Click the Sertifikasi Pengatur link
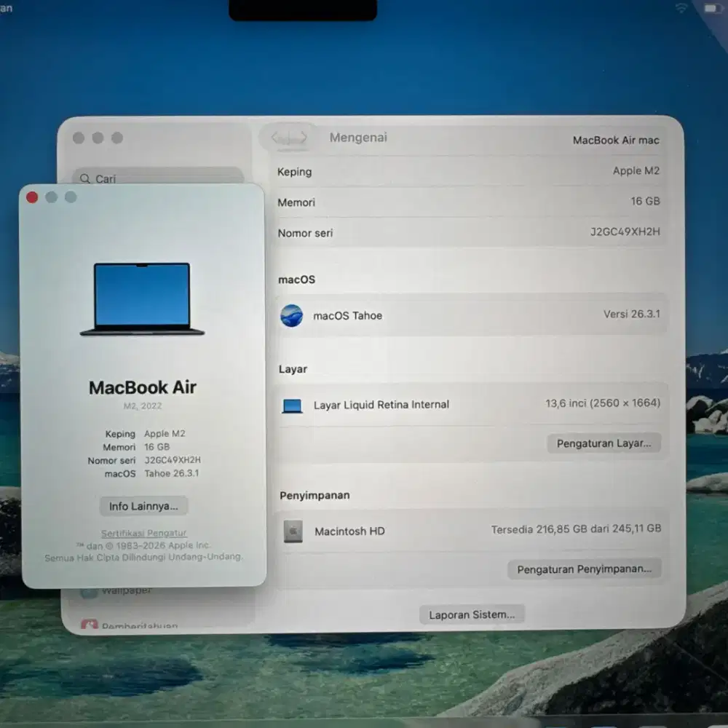Image resolution: width=728 pixels, height=728 pixels. (143, 532)
